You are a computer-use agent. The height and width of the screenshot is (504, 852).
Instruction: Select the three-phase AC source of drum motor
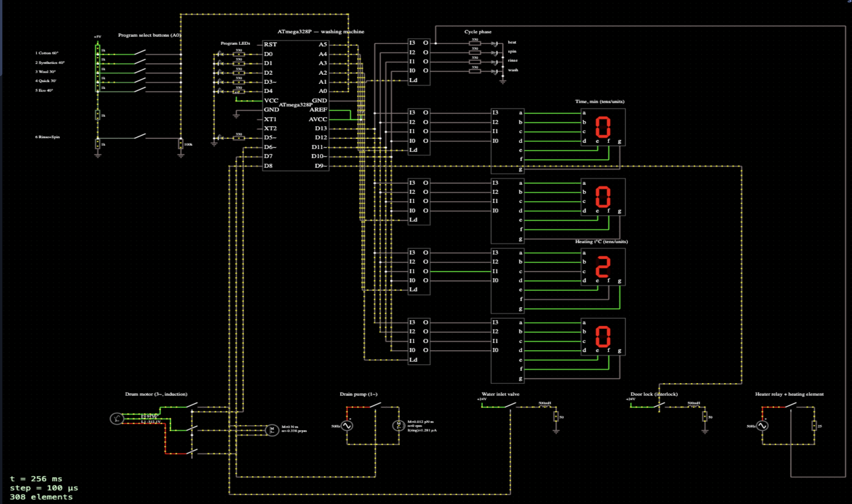tap(116, 418)
